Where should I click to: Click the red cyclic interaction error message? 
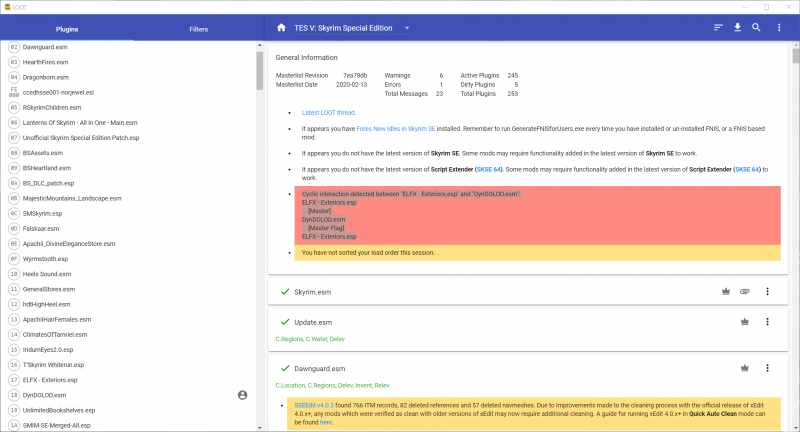[x=537, y=215]
